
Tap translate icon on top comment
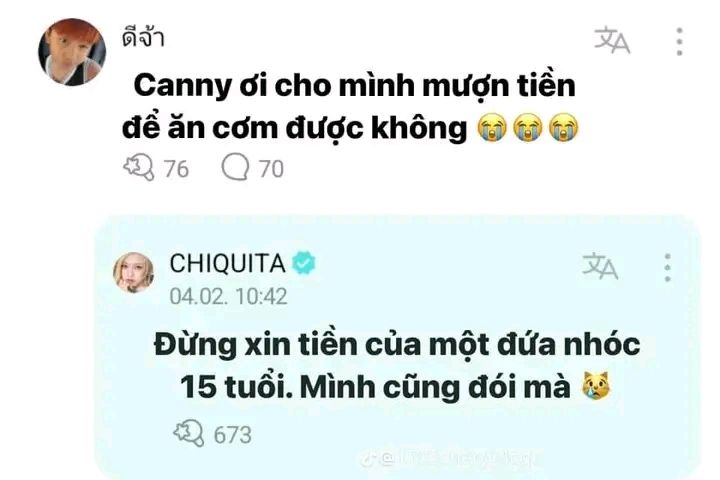pyautogui.click(x=612, y=40)
